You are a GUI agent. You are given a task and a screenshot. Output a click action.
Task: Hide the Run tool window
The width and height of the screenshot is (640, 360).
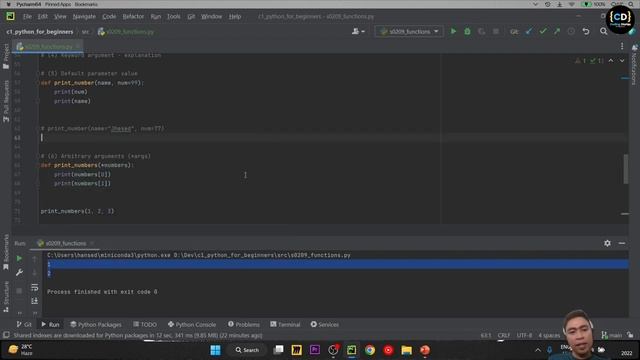click(622, 243)
